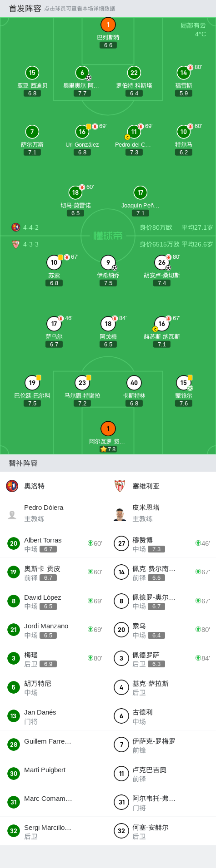Tap player 26 胡安卢-桑切斯 circle
The width and height of the screenshot is (216, 868).
(162, 262)
